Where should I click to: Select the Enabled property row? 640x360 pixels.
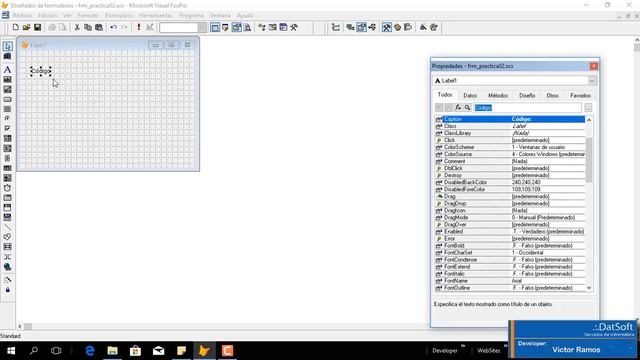pyautogui.click(x=510, y=231)
